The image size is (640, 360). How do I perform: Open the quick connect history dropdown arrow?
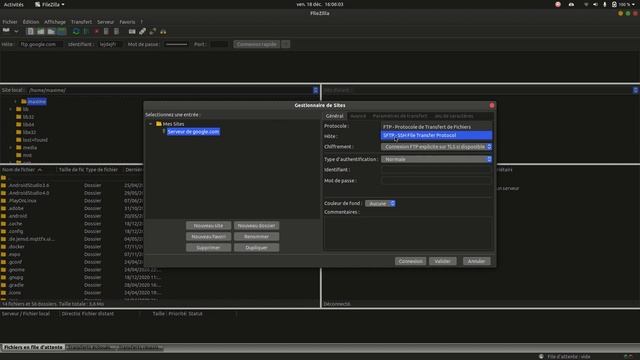[x=286, y=44]
